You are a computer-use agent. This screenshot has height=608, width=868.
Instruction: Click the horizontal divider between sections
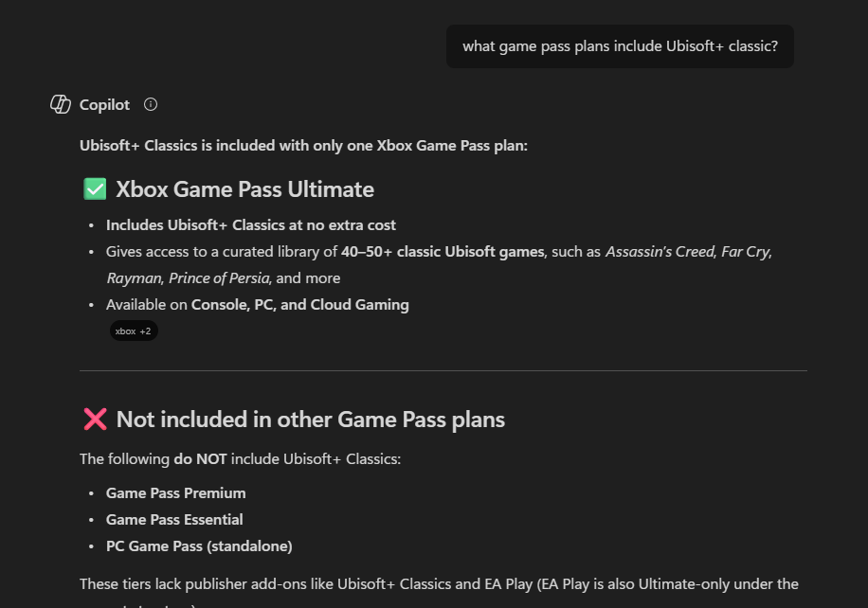443,370
